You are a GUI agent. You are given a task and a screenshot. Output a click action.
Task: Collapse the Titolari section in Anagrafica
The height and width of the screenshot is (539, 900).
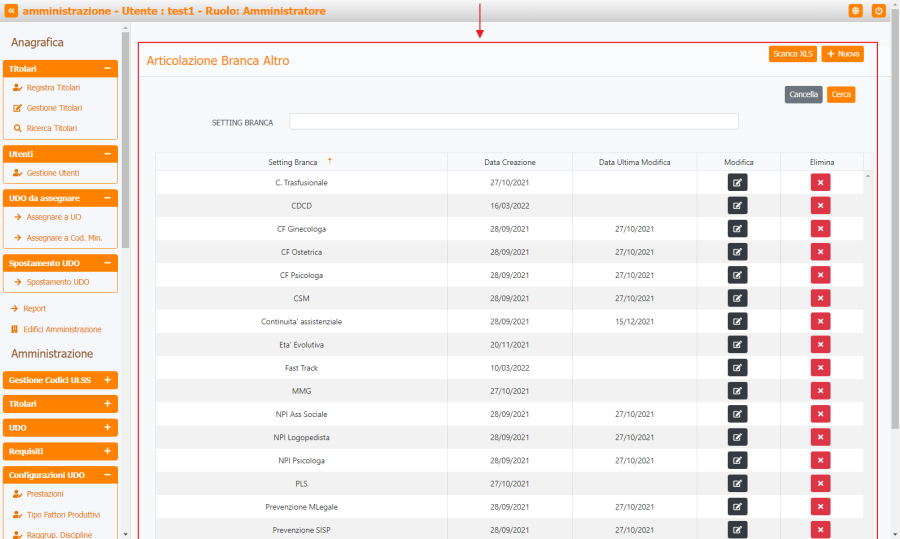click(x=107, y=69)
